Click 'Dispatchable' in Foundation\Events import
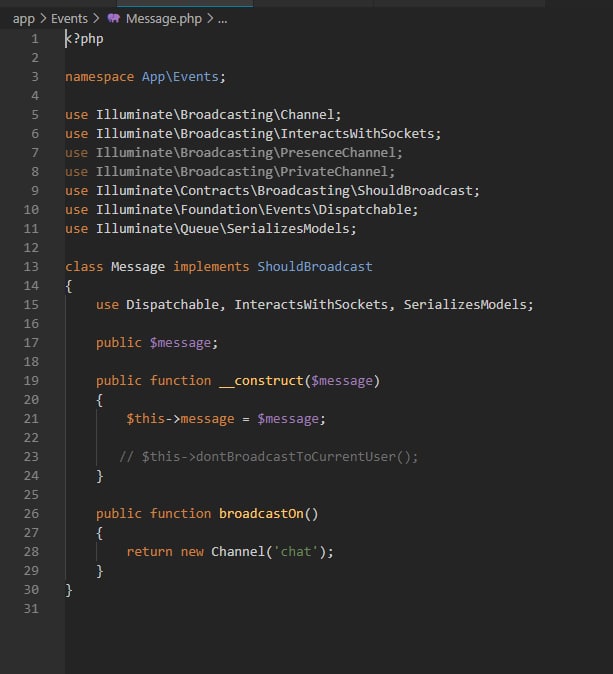This screenshot has width=613, height=674. pyautogui.click(x=365, y=210)
